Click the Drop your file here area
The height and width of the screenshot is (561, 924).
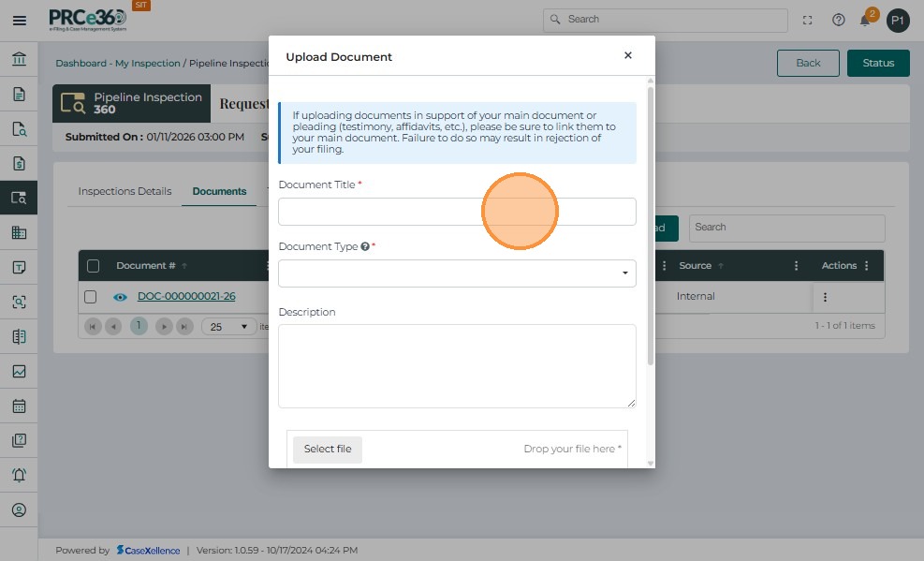tap(572, 449)
